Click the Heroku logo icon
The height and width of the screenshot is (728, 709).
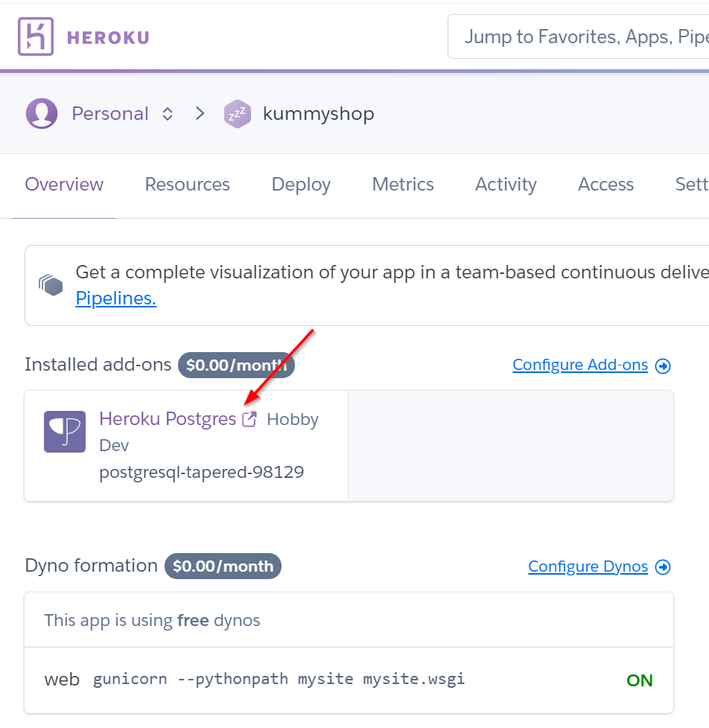point(36,36)
